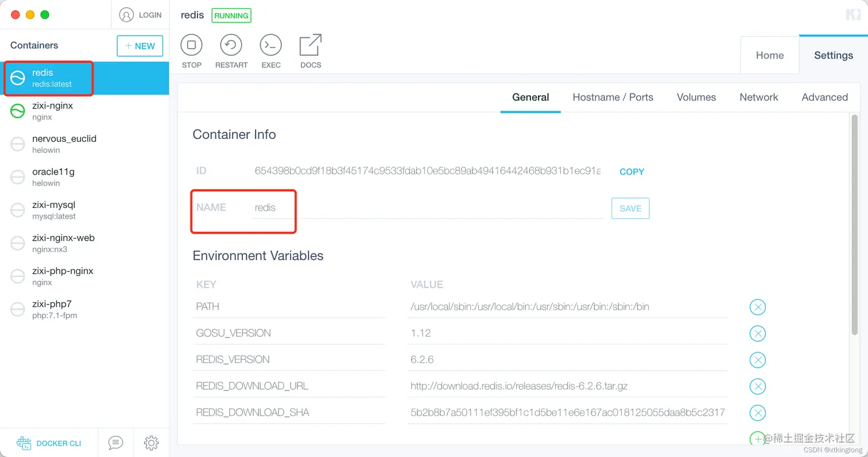
Task: Select the zixi-mysql container
Action: (x=84, y=210)
